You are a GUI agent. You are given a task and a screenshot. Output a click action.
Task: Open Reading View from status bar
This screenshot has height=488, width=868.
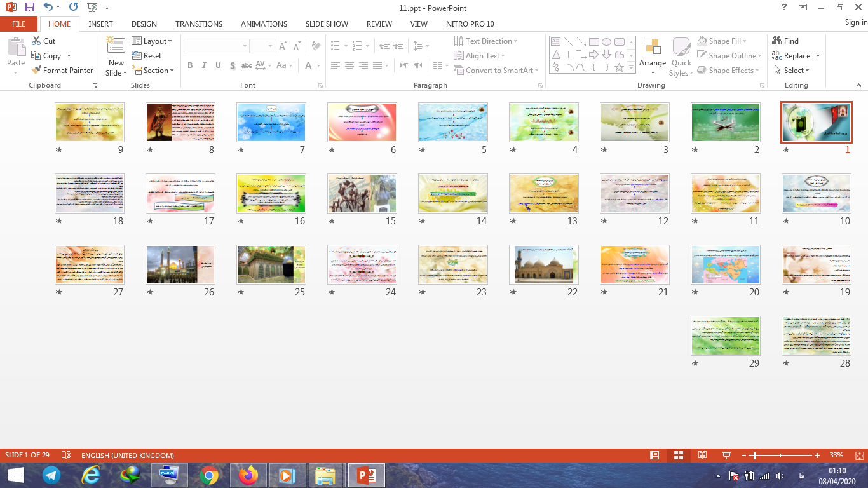point(702,456)
